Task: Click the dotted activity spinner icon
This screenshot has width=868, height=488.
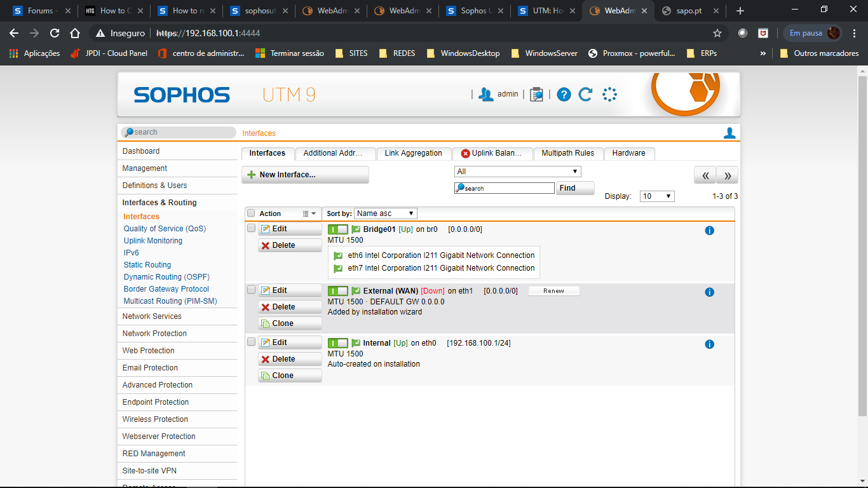Action: click(609, 95)
